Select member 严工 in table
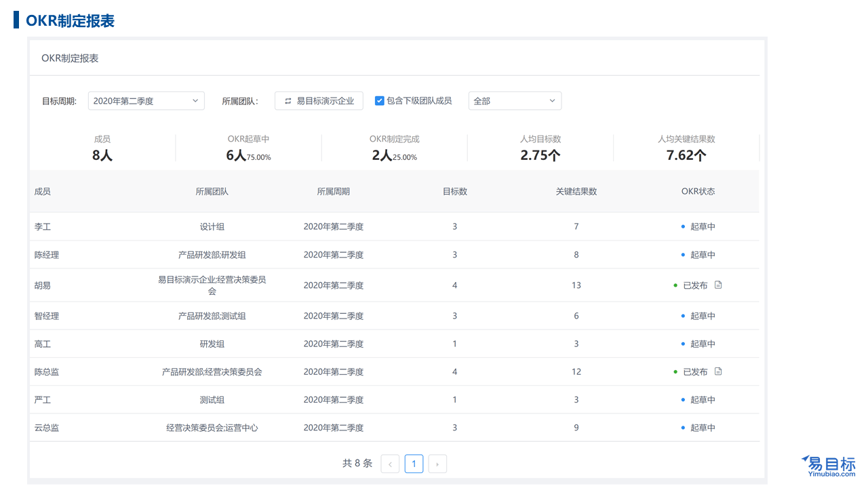Screen dimensions: 868x488 tap(43, 400)
